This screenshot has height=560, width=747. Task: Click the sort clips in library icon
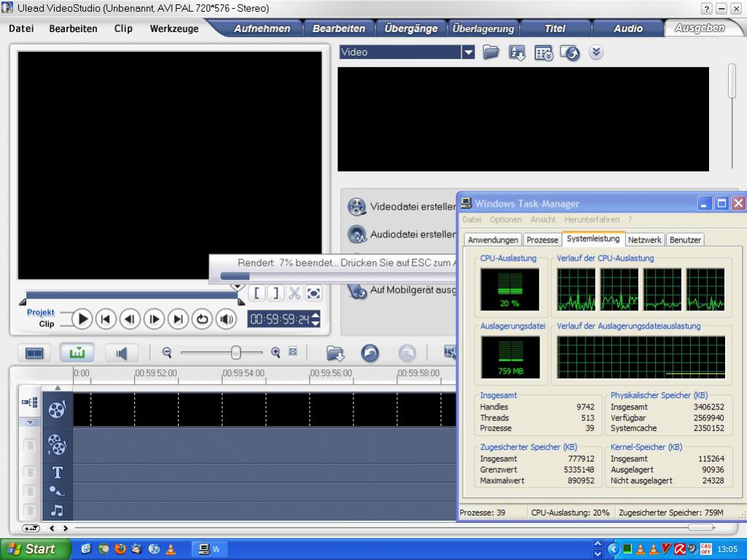pos(518,53)
